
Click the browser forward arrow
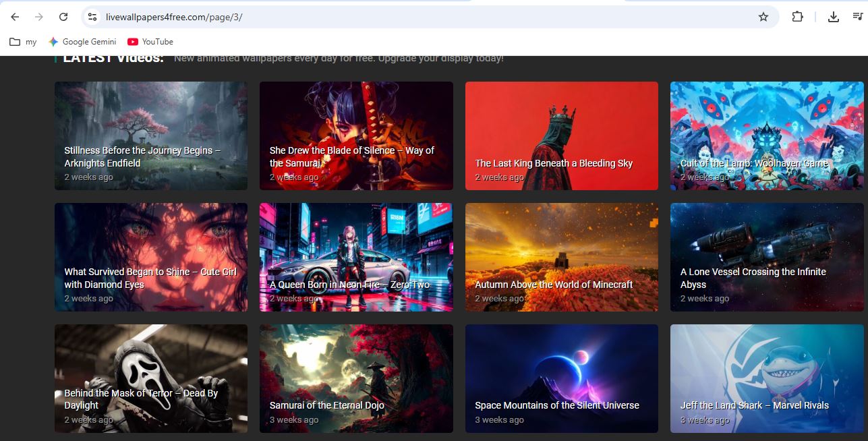[x=39, y=17]
